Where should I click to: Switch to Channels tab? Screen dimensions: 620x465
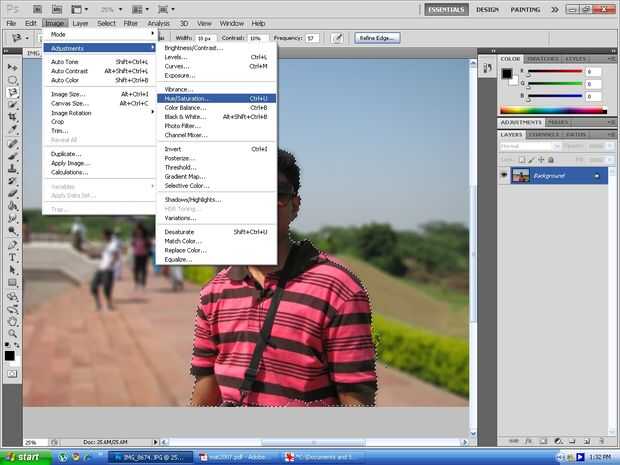tap(544, 134)
